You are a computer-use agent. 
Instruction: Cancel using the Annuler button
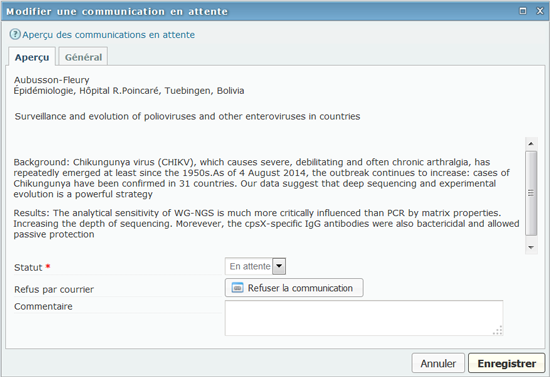[x=438, y=363]
